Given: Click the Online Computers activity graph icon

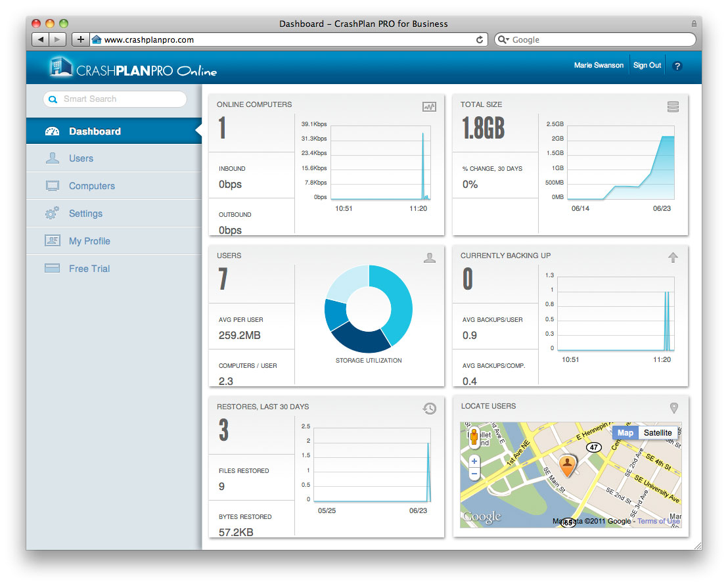Looking at the screenshot, I should tap(429, 107).
